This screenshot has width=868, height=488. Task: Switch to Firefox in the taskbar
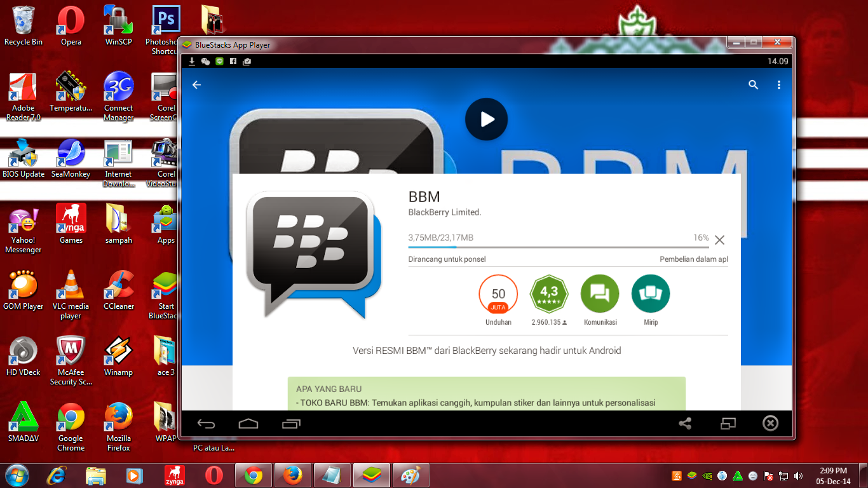point(293,475)
